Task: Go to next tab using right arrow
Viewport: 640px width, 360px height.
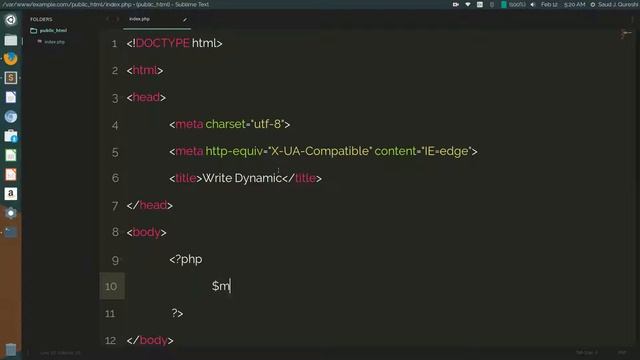Action: click(118, 19)
